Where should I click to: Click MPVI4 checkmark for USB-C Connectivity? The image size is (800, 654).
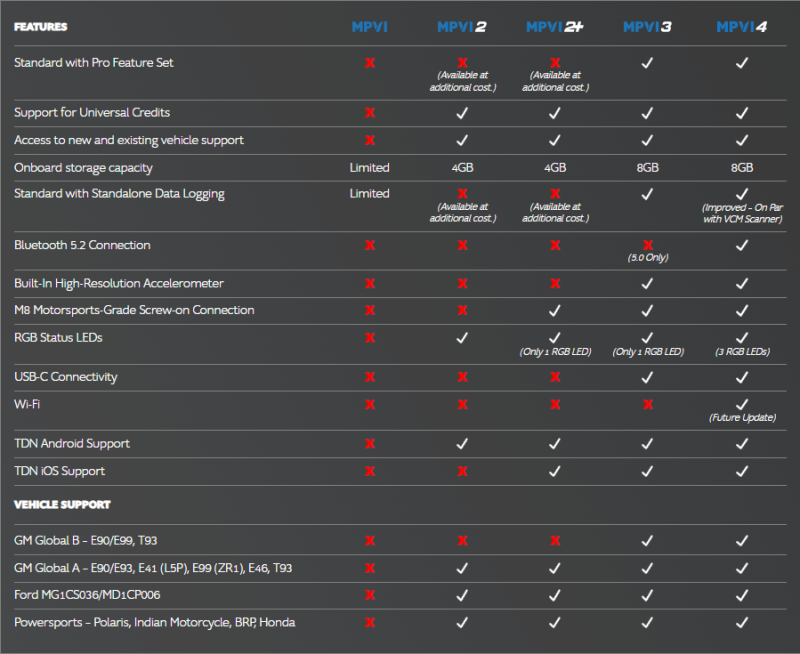pyautogui.click(x=741, y=377)
